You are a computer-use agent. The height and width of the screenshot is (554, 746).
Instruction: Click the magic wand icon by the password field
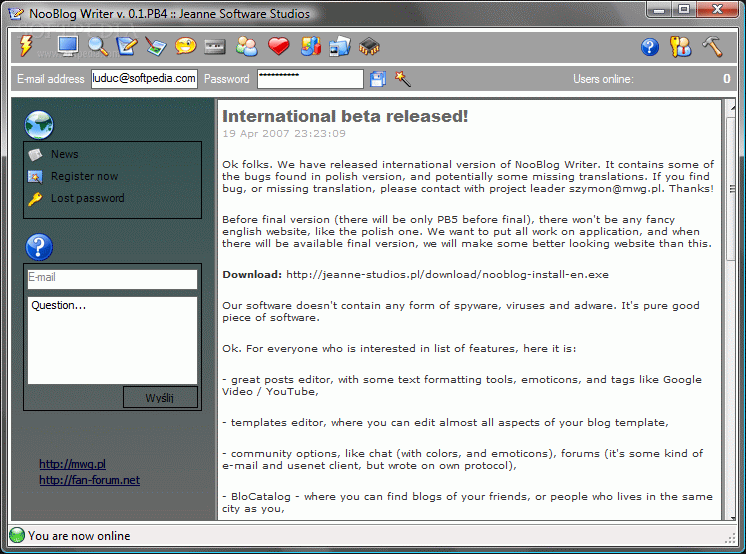click(402, 79)
